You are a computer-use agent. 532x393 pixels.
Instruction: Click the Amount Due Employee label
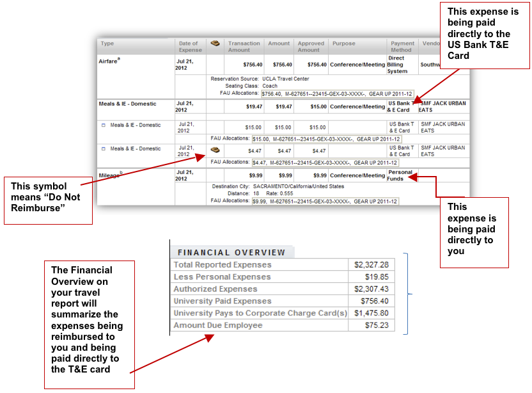pyautogui.click(x=218, y=325)
